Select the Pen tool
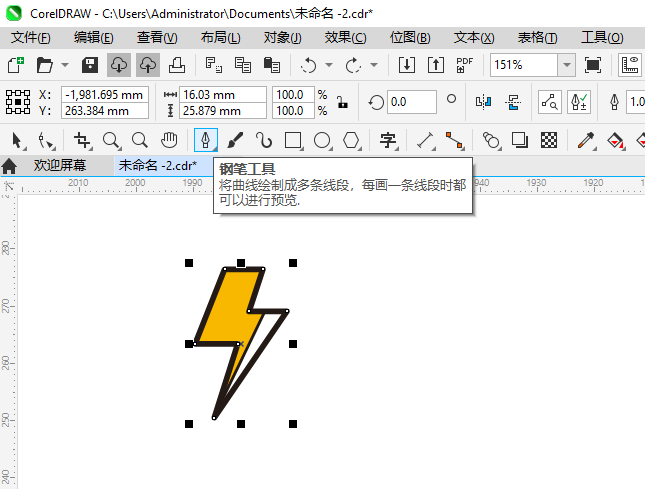 click(206, 140)
